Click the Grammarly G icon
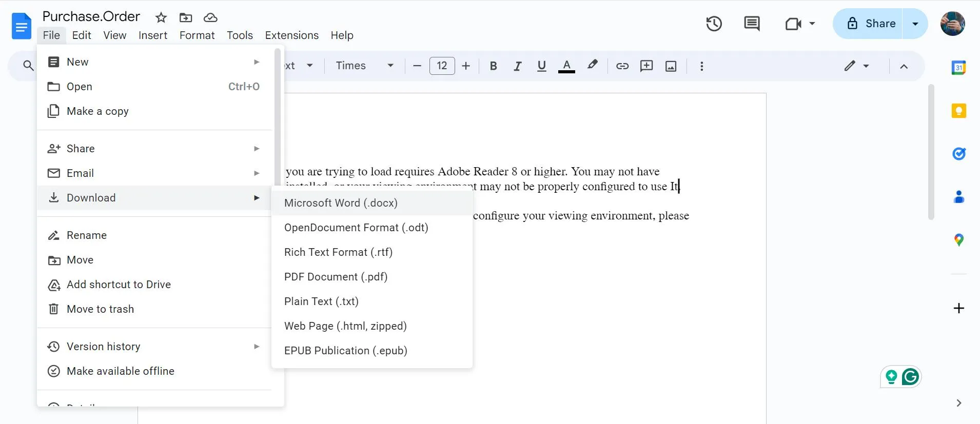 pos(911,377)
